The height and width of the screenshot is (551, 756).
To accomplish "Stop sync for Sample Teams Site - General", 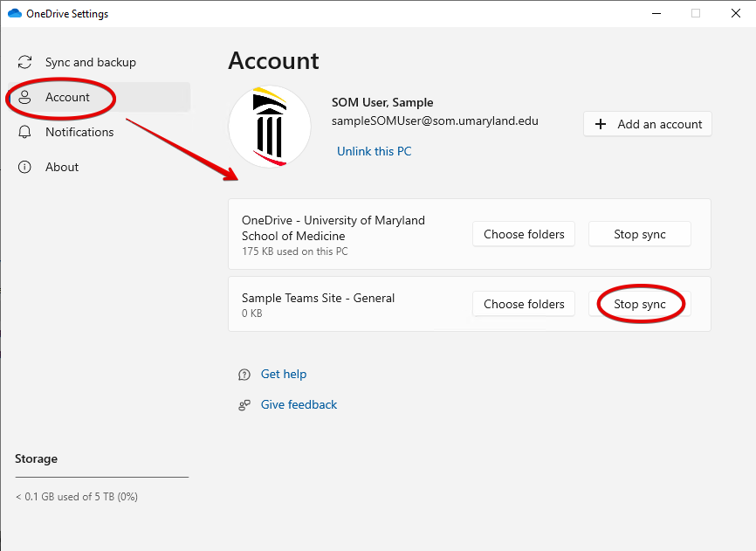I will 639,304.
